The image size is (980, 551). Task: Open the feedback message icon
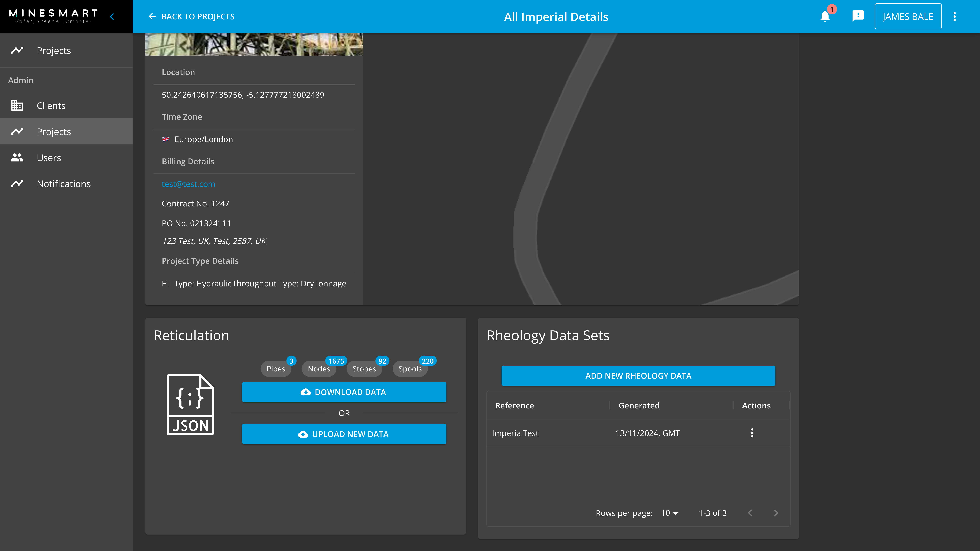tap(858, 16)
